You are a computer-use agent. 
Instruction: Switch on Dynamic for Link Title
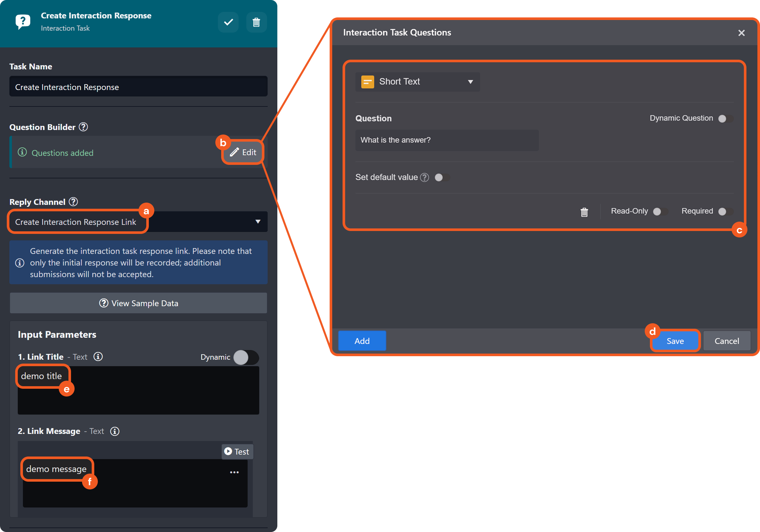pyautogui.click(x=246, y=357)
